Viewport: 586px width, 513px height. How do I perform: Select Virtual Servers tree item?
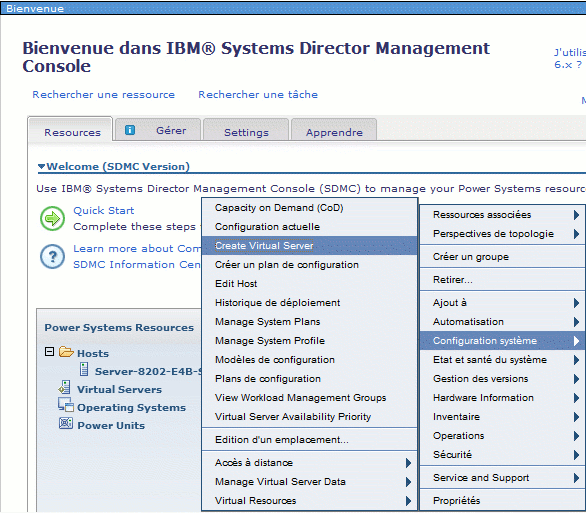pyautogui.click(x=119, y=389)
